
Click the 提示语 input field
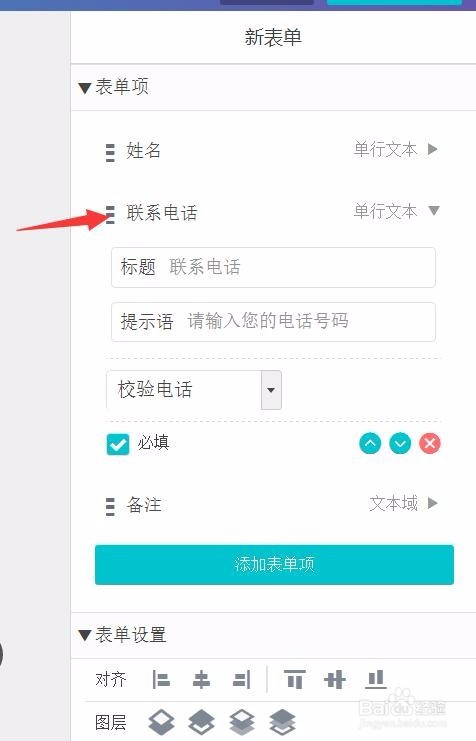tap(273, 322)
